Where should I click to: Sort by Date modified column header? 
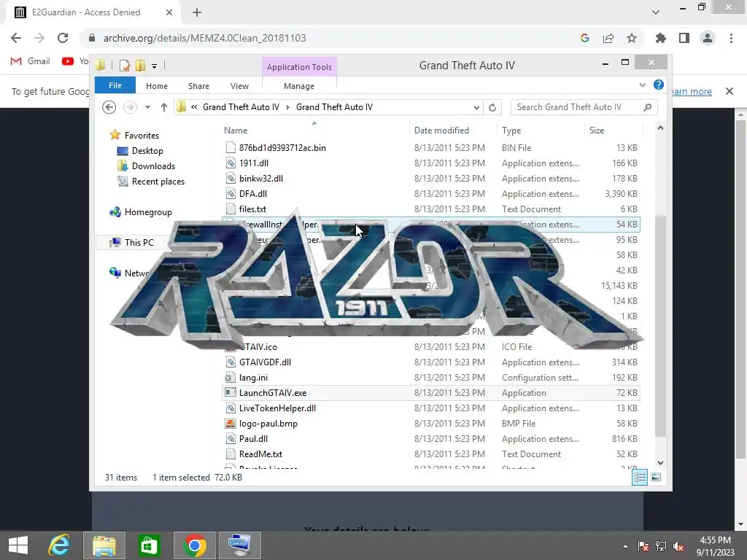(x=441, y=131)
